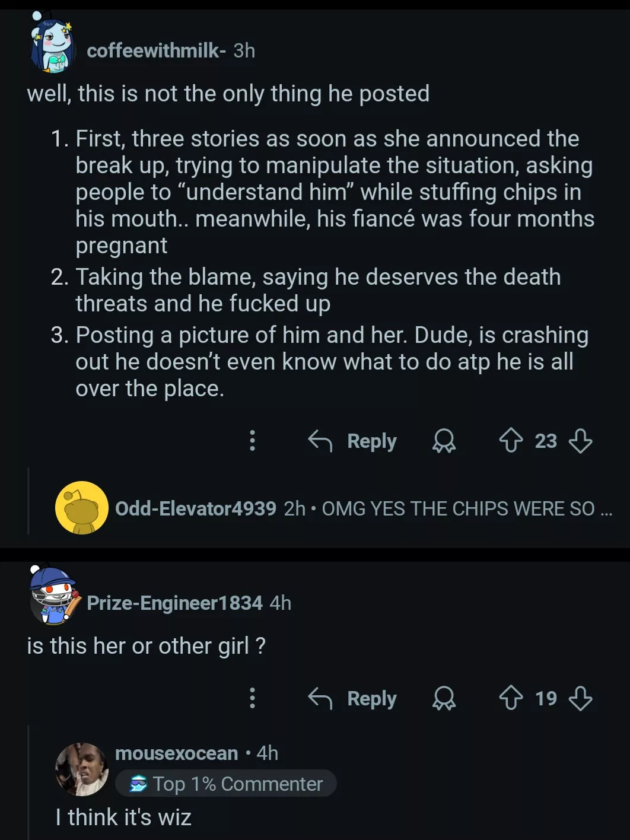Open Prize-Engineer1834 user profile
Image resolution: width=630 pixels, height=840 pixels.
coord(174,603)
